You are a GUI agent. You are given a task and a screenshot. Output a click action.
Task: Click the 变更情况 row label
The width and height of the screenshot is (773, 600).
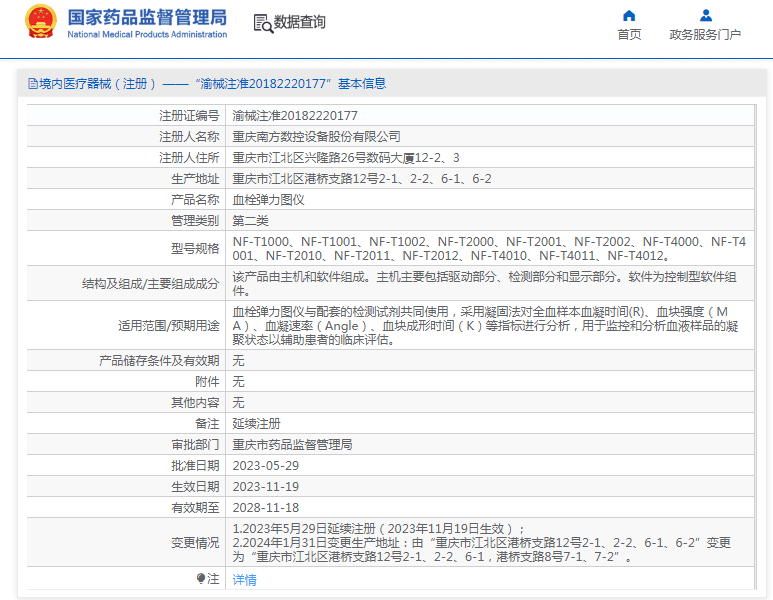(195, 542)
